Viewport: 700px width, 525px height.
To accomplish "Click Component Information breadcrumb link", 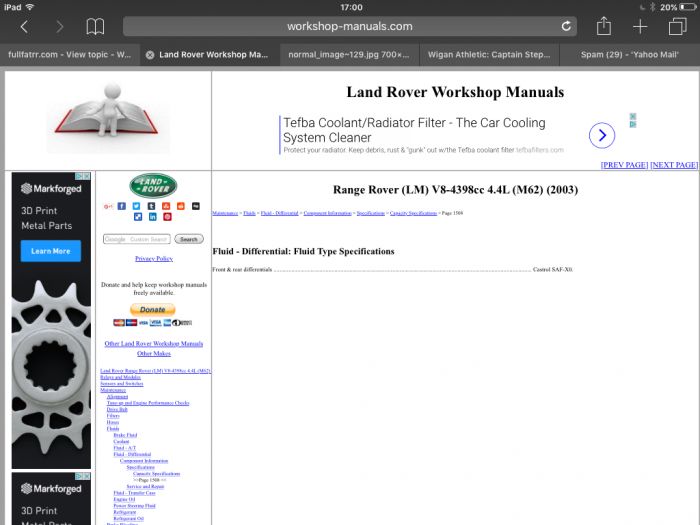I will 328,213.
